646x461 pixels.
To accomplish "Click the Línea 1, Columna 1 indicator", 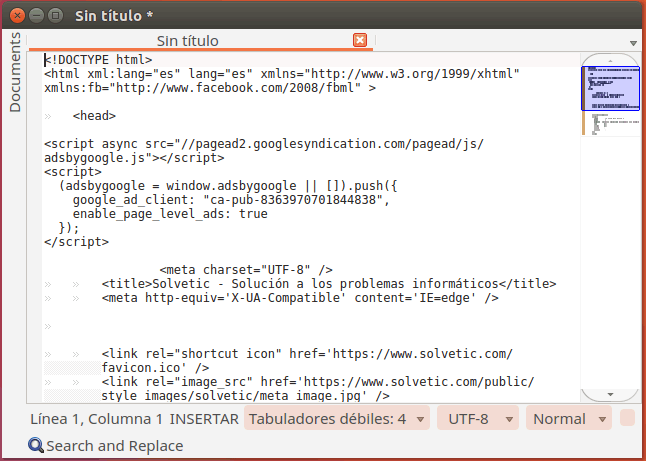I will (x=96, y=419).
